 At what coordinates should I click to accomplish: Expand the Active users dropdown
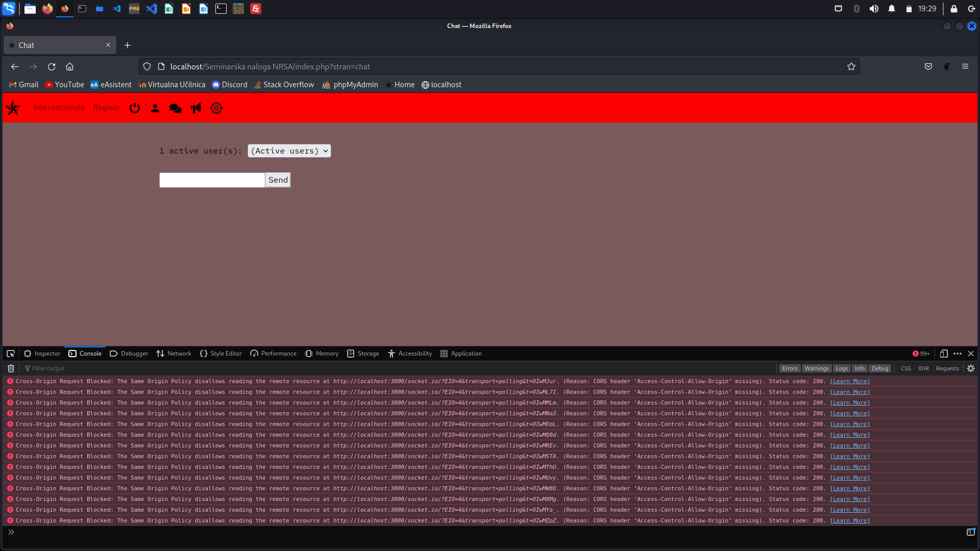[289, 151]
